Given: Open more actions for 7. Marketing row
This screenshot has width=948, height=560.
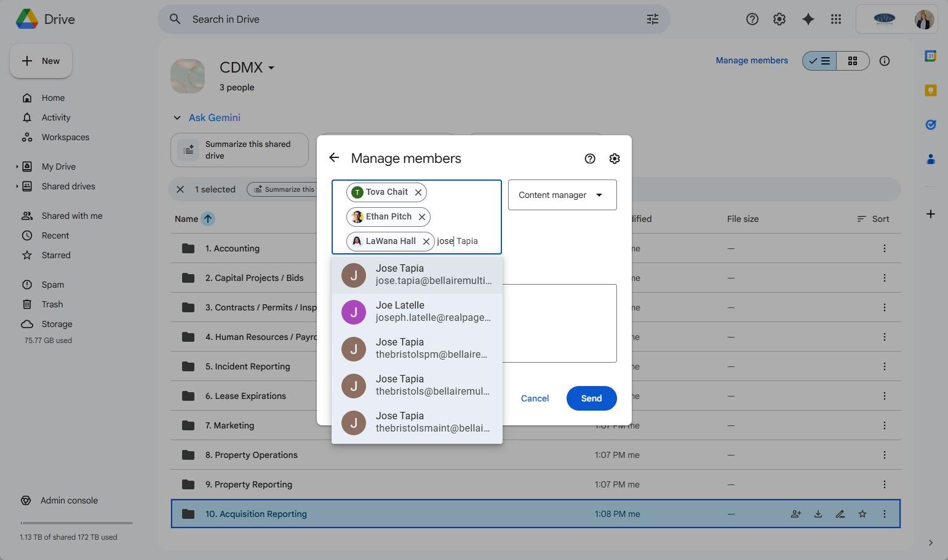Looking at the screenshot, I should [885, 425].
